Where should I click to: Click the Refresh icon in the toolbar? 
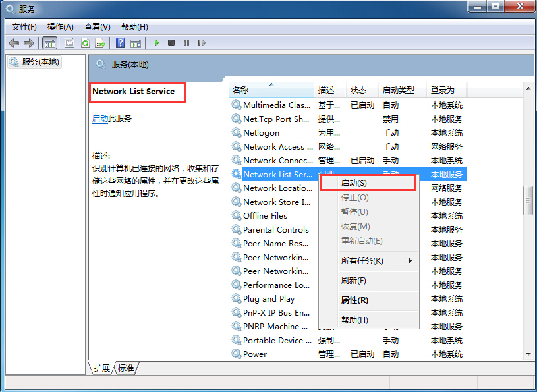[85, 43]
